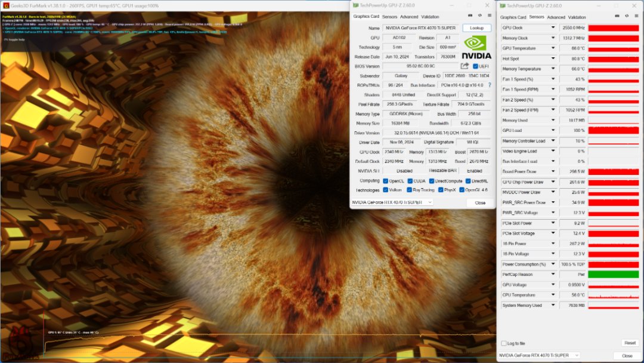The height and width of the screenshot is (363, 644).
Task: Click the green PerfCap Reason graph bar
Action: click(613, 274)
